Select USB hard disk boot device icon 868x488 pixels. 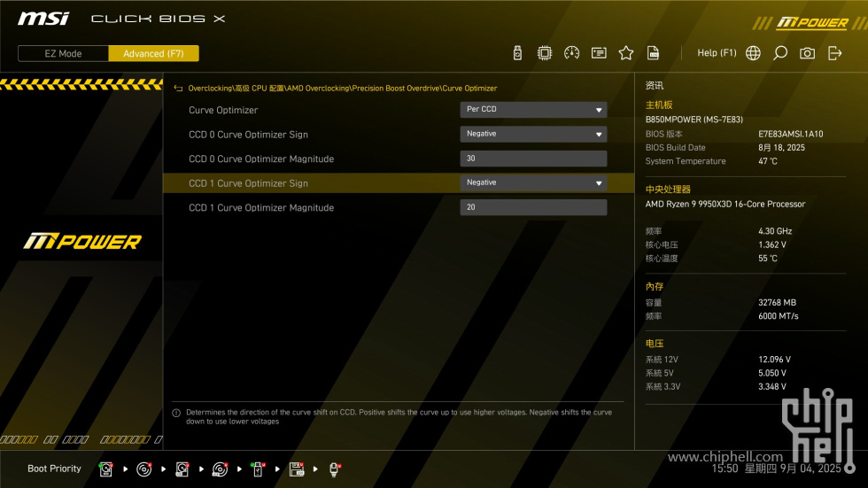(182, 469)
